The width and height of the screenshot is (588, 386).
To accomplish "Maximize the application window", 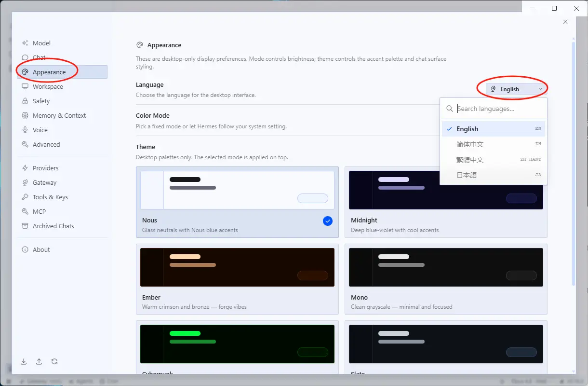I will 554,8.
